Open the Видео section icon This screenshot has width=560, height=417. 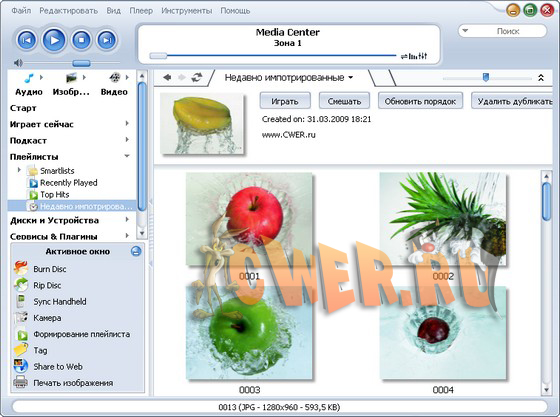[x=115, y=77]
